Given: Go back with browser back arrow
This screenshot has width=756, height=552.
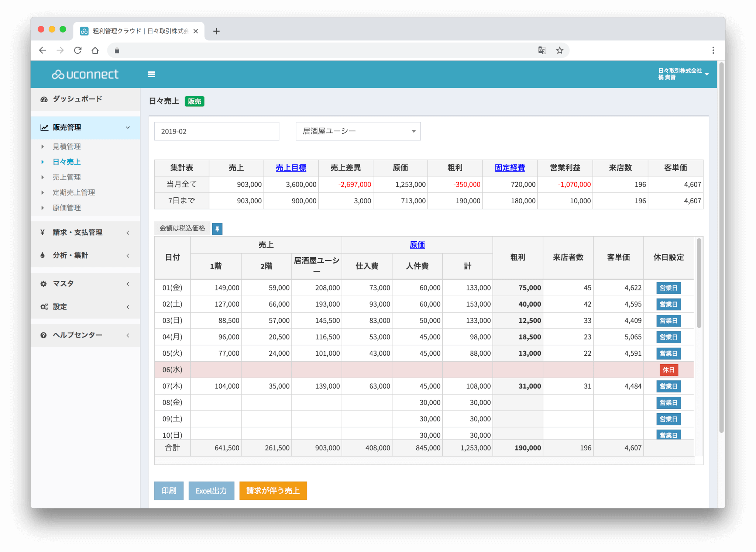Looking at the screenshot, I should pyautogui.click(x=43, y=51).
